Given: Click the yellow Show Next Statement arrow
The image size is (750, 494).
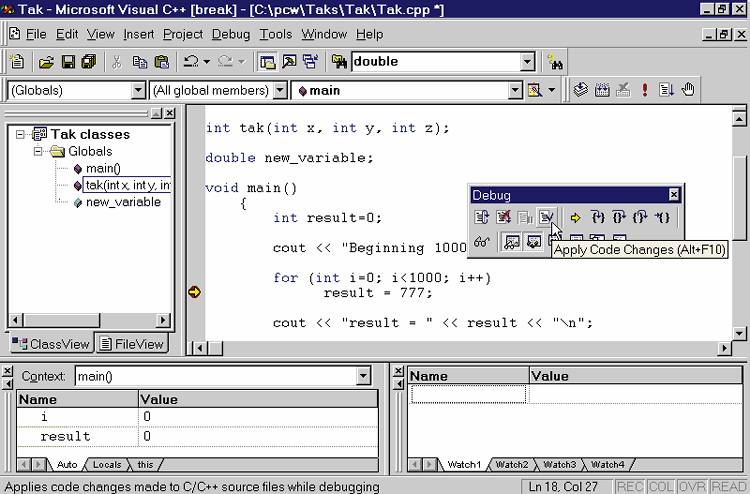Looking at the screenshot, I should [x=575, y=218].
